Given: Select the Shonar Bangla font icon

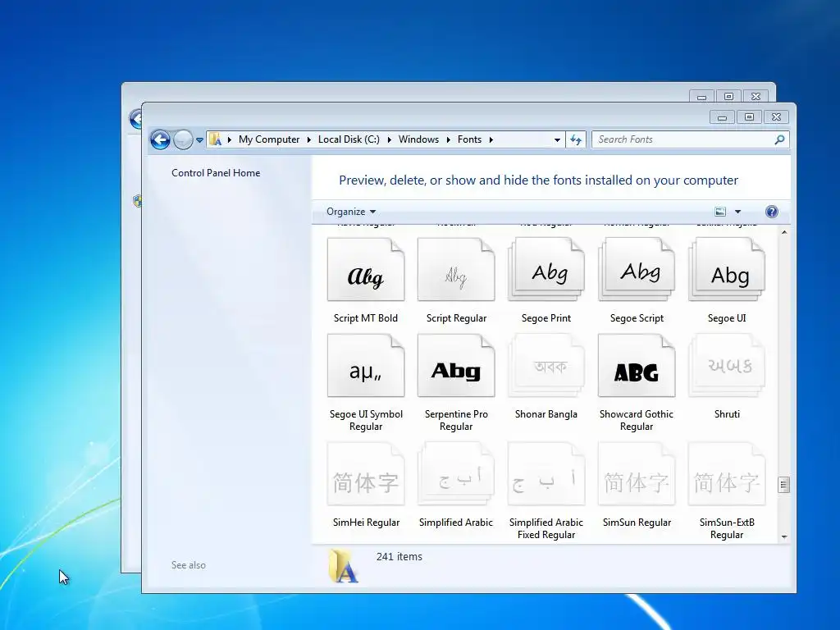Looking at the screenshot, I should pyautogui.click(x=546, y=366).
